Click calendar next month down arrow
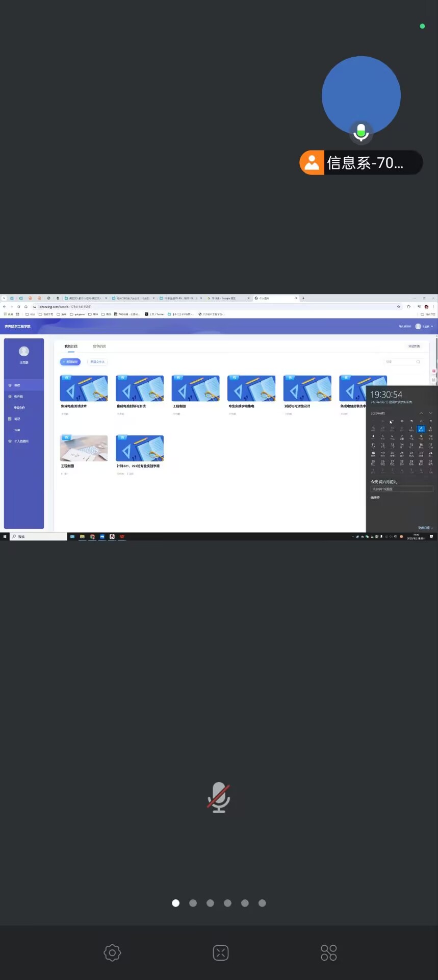Viewport: 438px width, 980px height. tap(430, 413)
